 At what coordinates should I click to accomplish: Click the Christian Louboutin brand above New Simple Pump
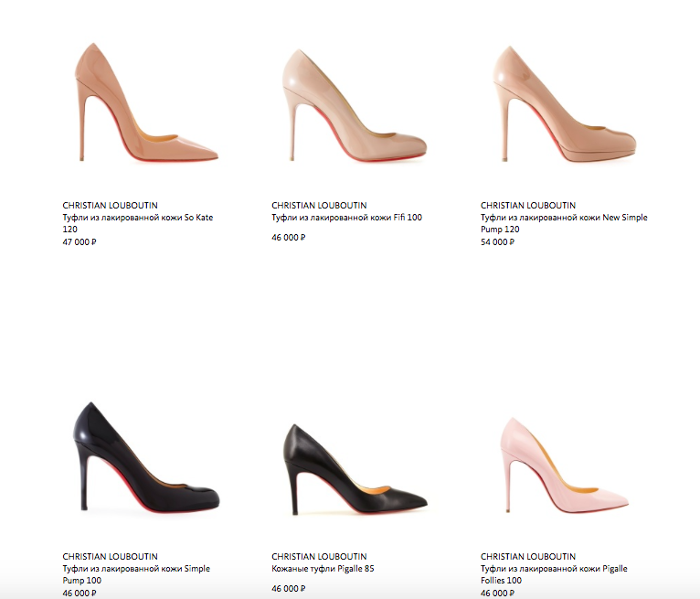tap(528, 206)
